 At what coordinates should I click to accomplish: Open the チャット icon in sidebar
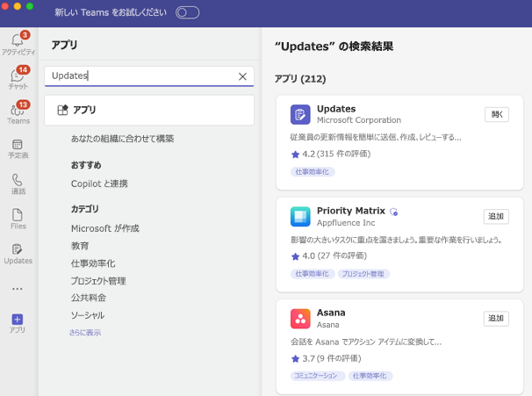coord(18,75)
